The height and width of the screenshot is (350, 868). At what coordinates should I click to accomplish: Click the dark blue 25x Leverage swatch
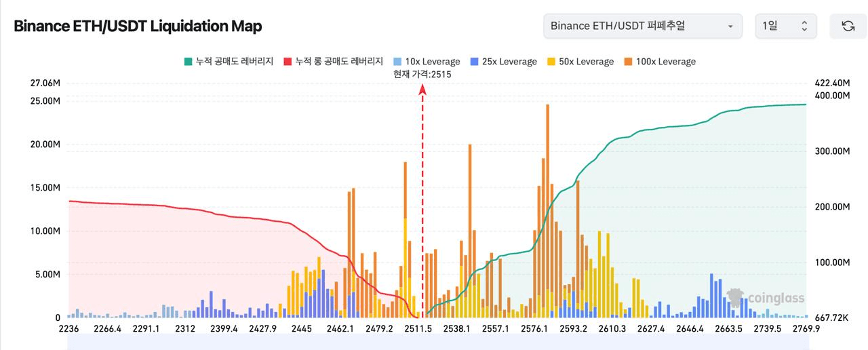[x=474, y=61]
